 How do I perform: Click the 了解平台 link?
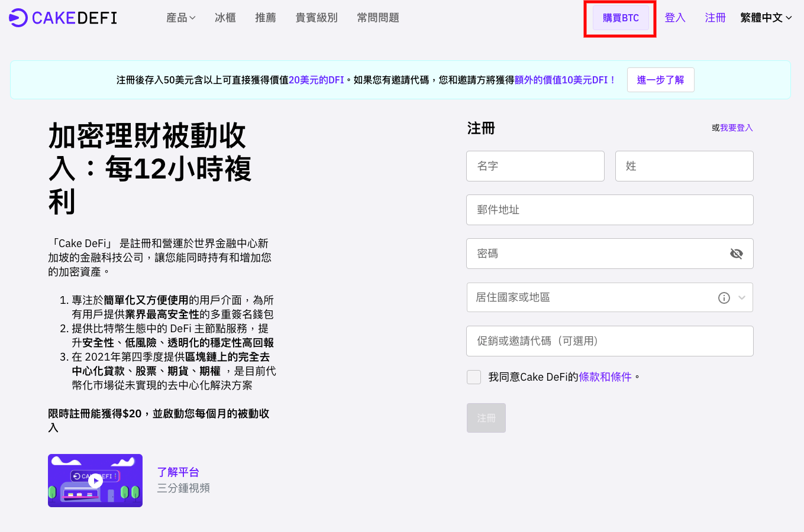(178, 472)
